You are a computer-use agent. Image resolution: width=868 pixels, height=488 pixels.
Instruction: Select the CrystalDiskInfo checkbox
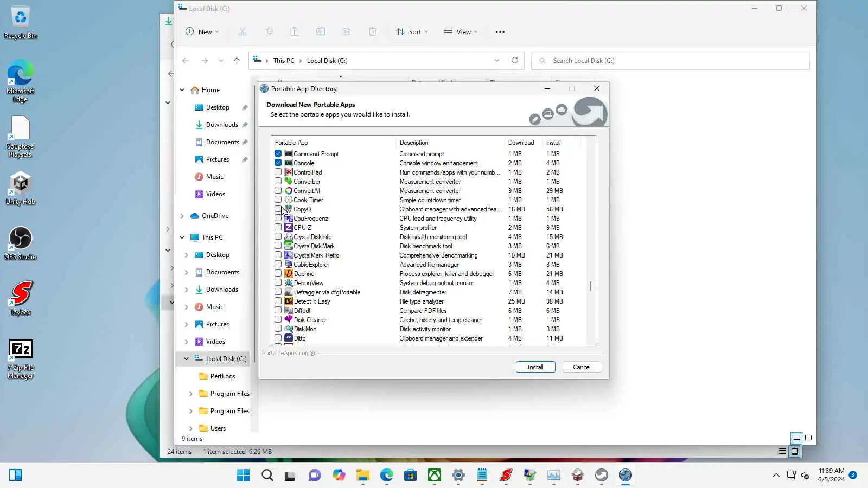point(278,237)
